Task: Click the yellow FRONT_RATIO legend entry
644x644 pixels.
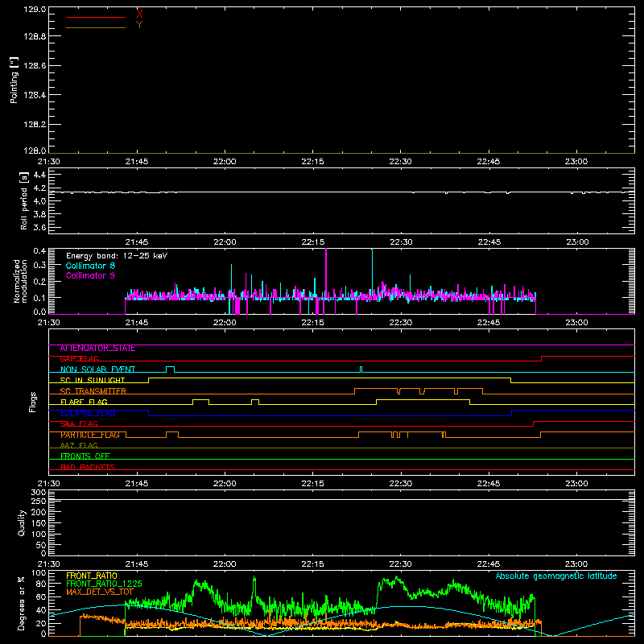Action: point(92,576)
